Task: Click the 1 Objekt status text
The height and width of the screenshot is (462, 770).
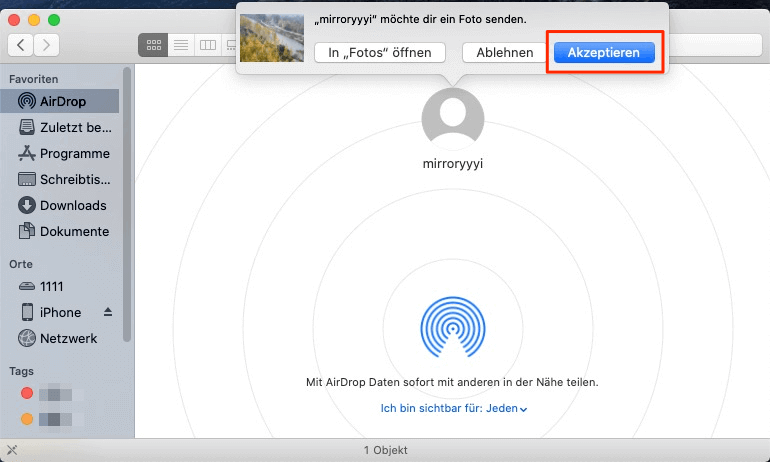Action: click(x=385, y=450)
